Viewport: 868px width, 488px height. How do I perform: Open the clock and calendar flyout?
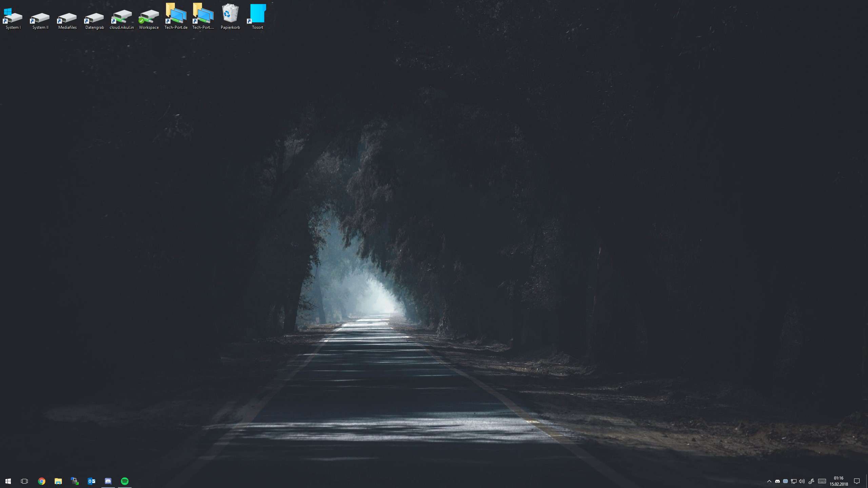(839, 481)
